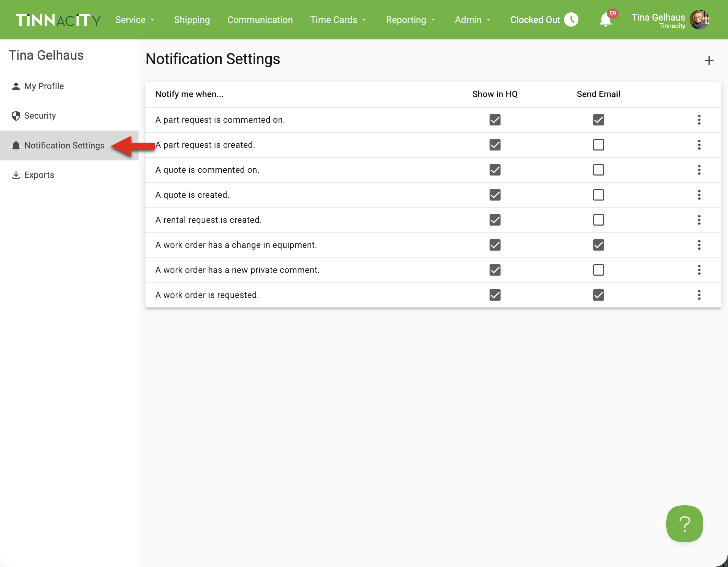The height and width of the screenshot is (567, 728).
Task: Uncheck Show in HQ for 'A quote is commented on'
Action: 495,170
